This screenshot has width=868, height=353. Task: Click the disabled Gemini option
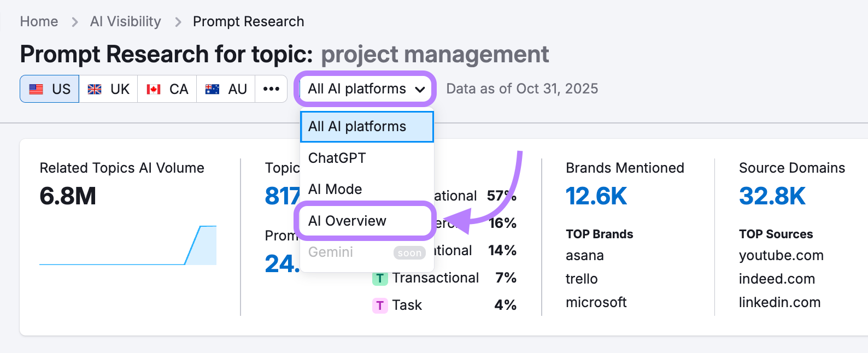pyautogui.click(x=367, y=252)
